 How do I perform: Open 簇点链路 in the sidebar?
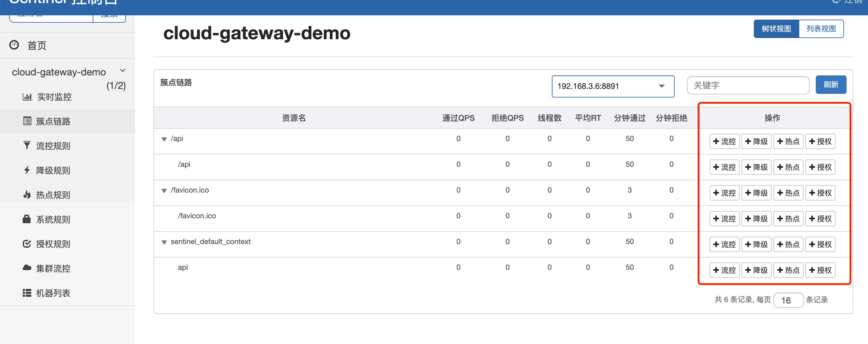(x=53, y=121)
